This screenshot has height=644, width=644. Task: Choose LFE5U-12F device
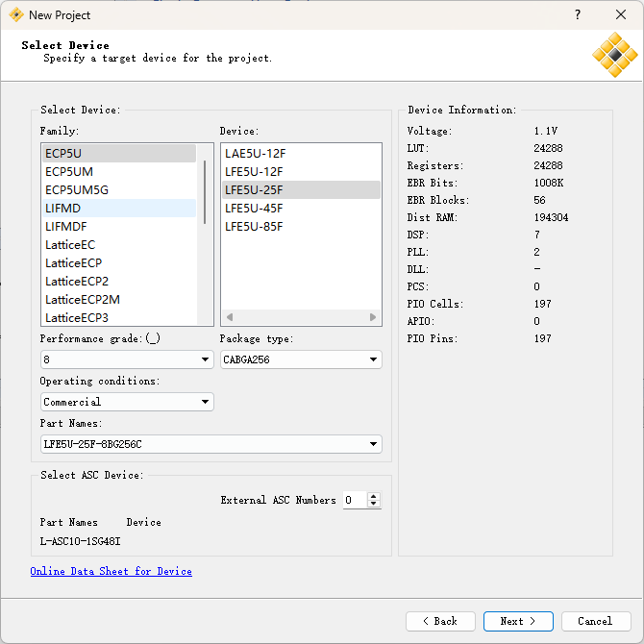pyautogui.click(x=301, y=172)
